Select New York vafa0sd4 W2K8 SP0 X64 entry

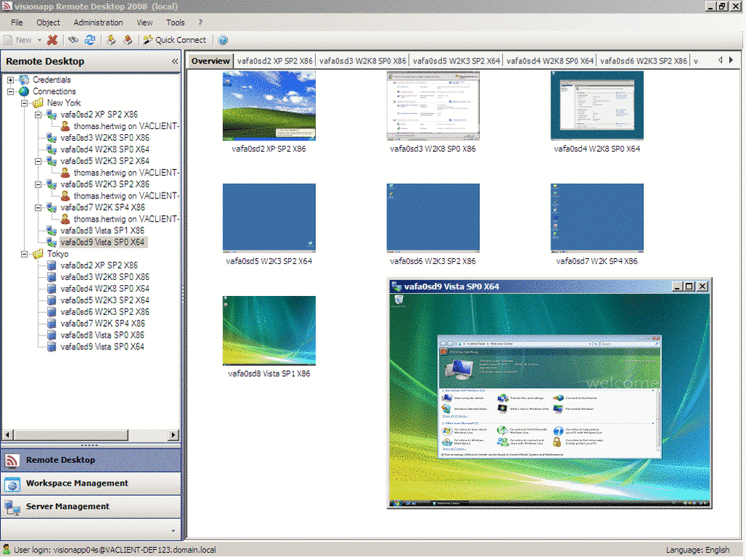pos(105,149)
